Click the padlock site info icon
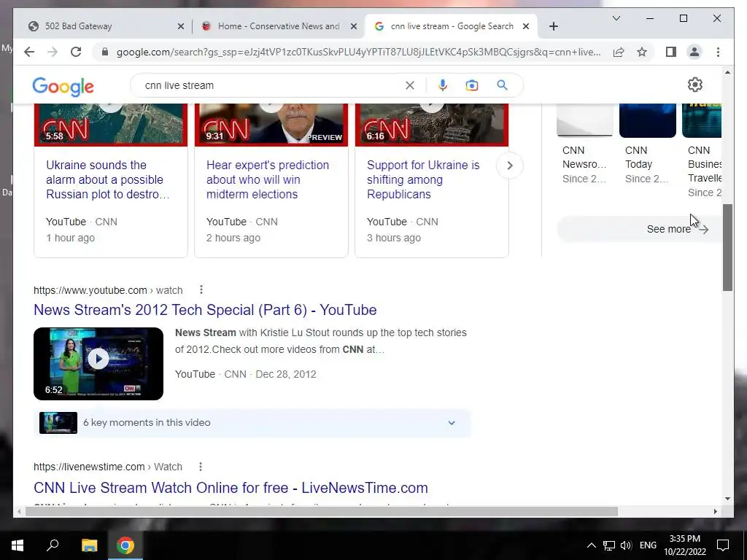This screenshot has height=560, width=747. (105, 52)
